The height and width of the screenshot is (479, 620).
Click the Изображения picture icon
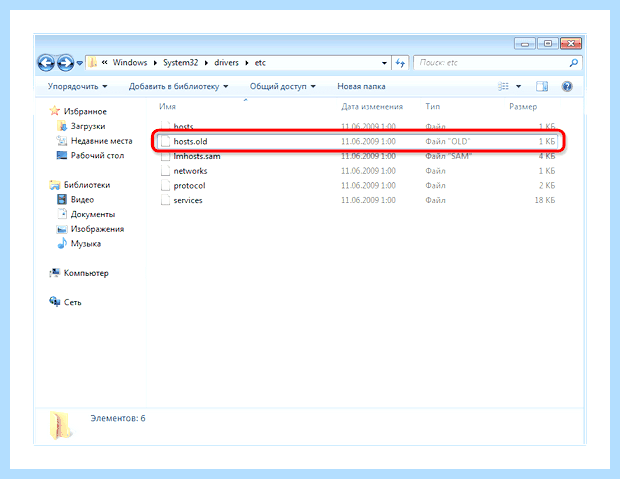pyautogui.click(x=62, y=229)
